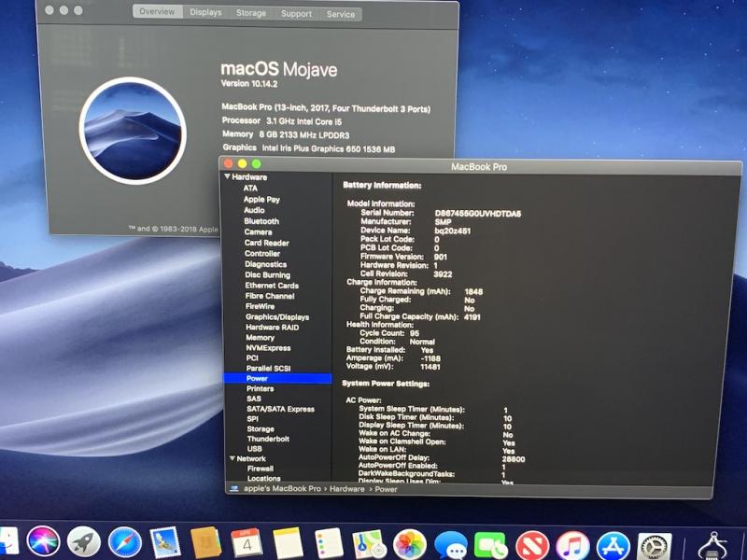Select Thunderbolt in the sidebar

268,439
